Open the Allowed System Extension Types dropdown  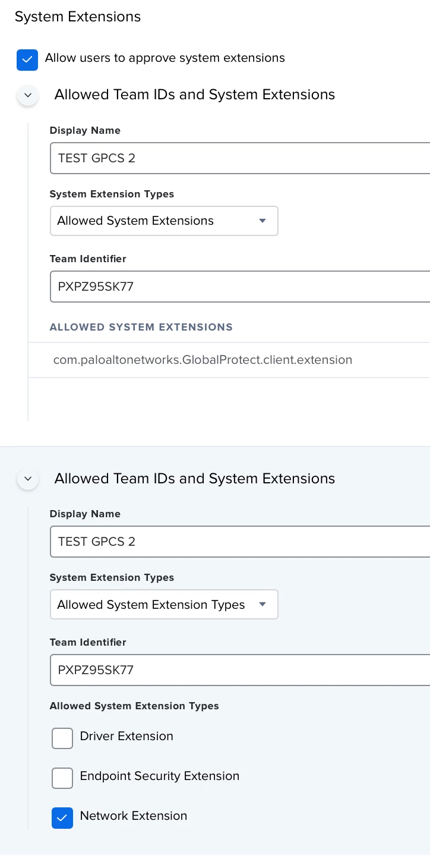tap(164, 604)
